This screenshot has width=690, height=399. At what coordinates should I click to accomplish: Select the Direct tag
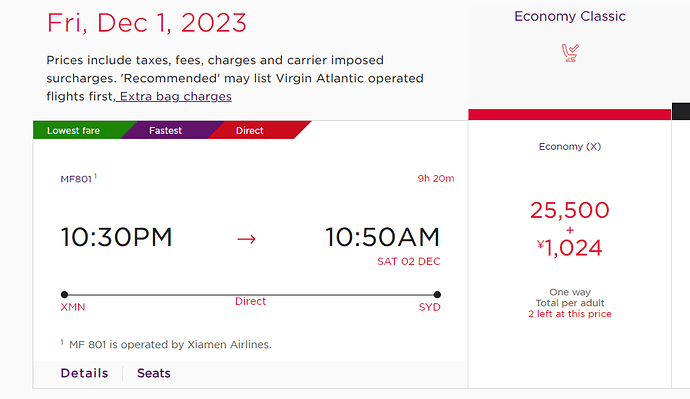250,131
